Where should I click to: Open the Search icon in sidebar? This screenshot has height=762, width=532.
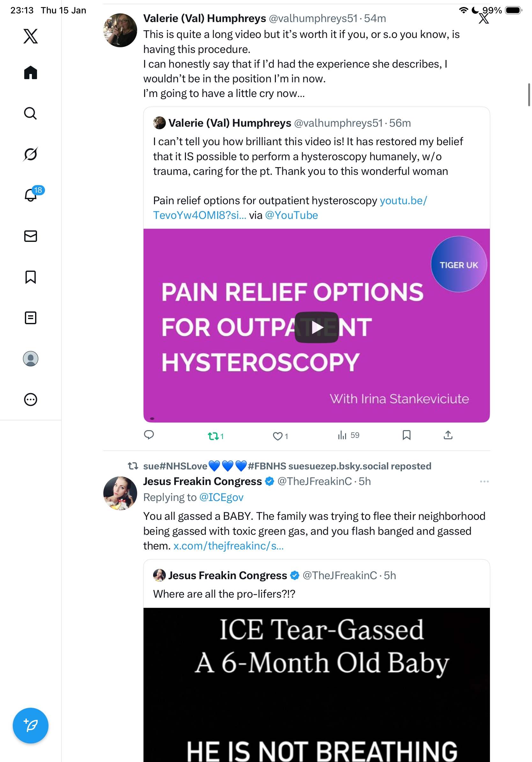(x=31, y=113)
